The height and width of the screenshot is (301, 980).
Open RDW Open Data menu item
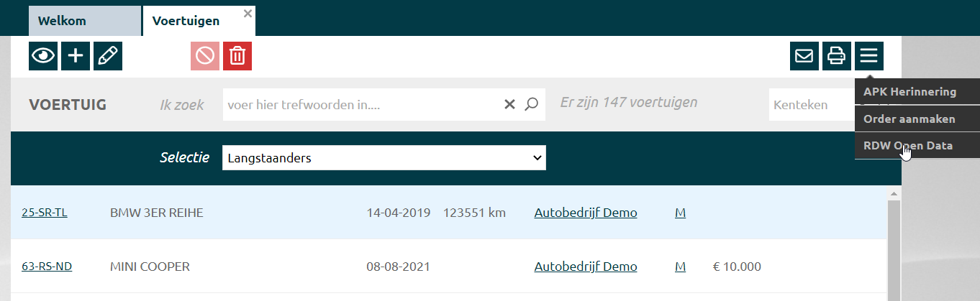tap(909, 145)
